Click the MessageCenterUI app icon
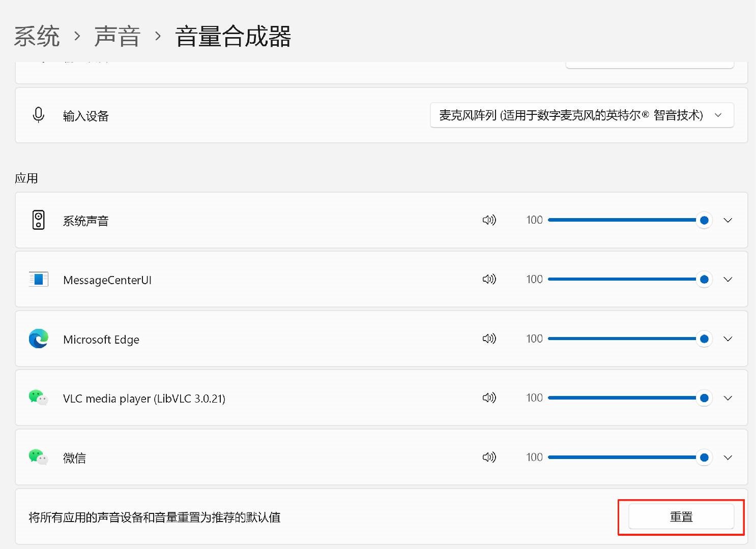 coord(39,280)
